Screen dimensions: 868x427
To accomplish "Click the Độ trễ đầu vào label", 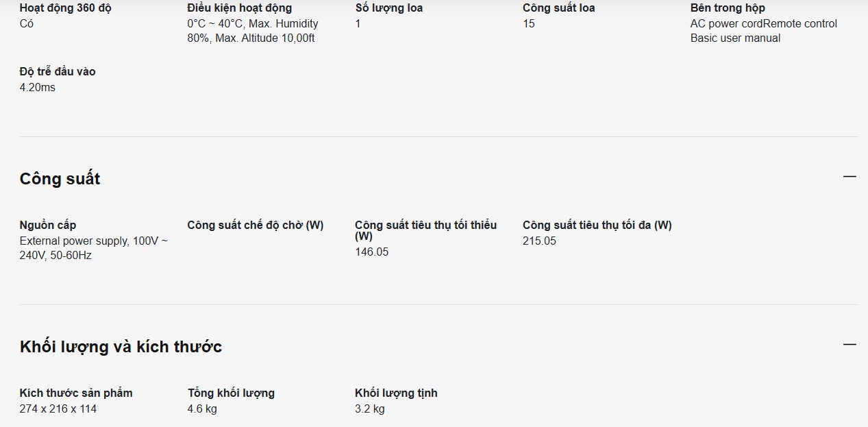I will [58, 71].
